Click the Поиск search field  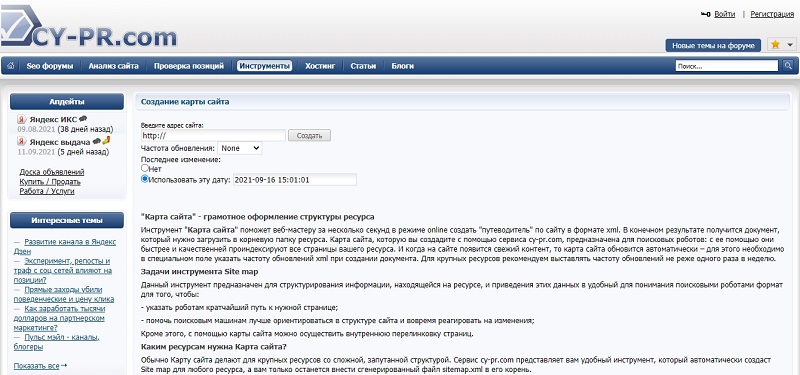click(727, 66)
